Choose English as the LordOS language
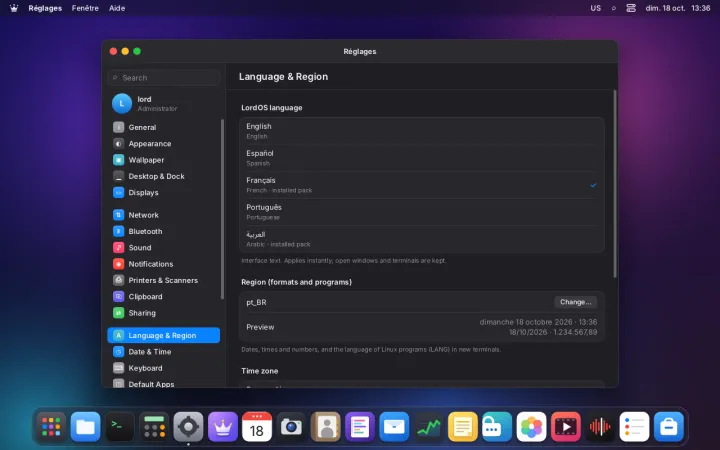 coord(422,131)
